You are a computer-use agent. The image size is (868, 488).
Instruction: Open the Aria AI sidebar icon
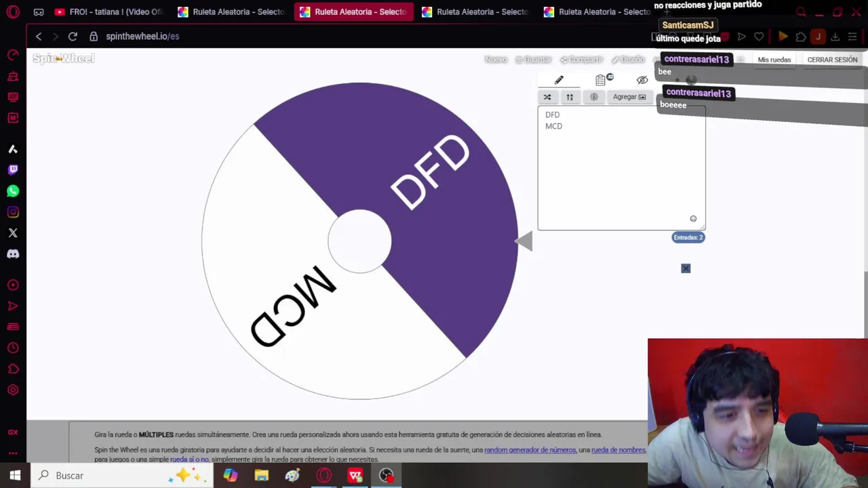(13, 149)
